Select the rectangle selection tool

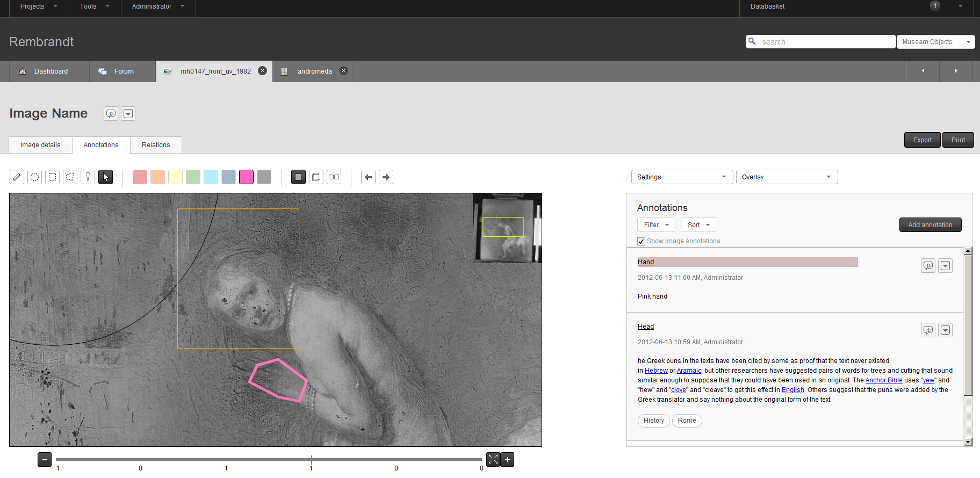coord(53,177)
